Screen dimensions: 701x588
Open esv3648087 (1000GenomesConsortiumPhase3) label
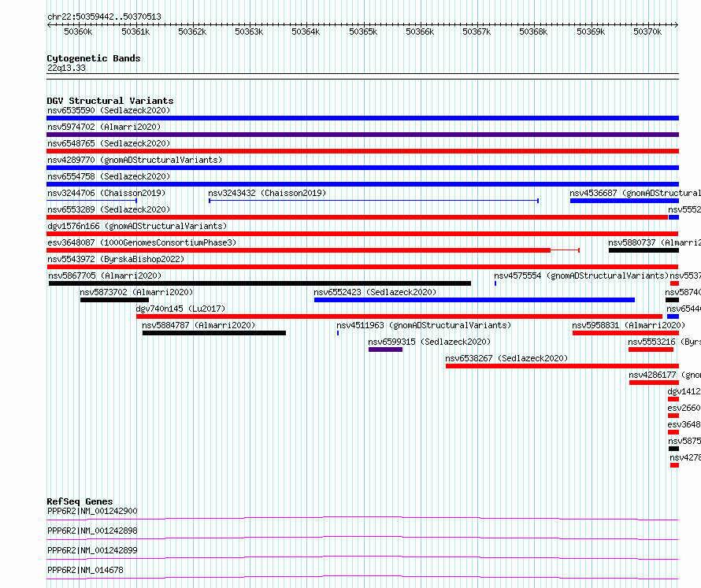coord(142,242)
